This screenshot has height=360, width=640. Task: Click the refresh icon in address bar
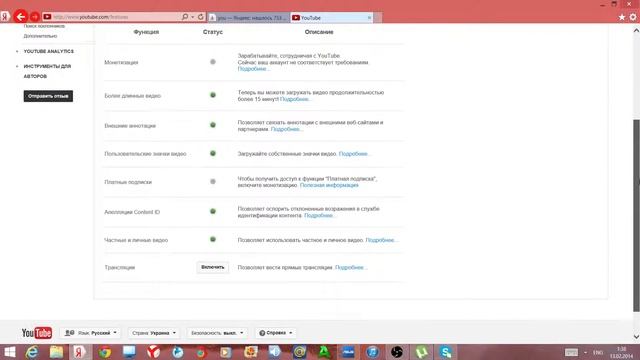200,17
